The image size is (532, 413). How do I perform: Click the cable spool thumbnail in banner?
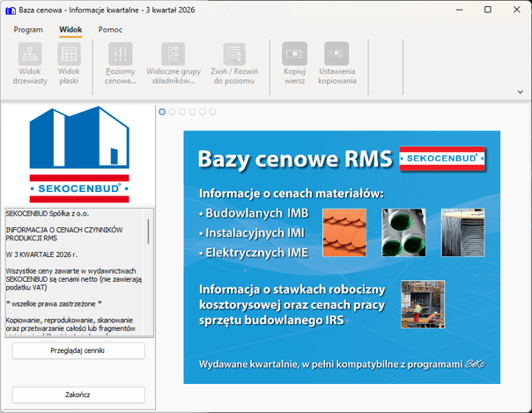pos(462,232)
